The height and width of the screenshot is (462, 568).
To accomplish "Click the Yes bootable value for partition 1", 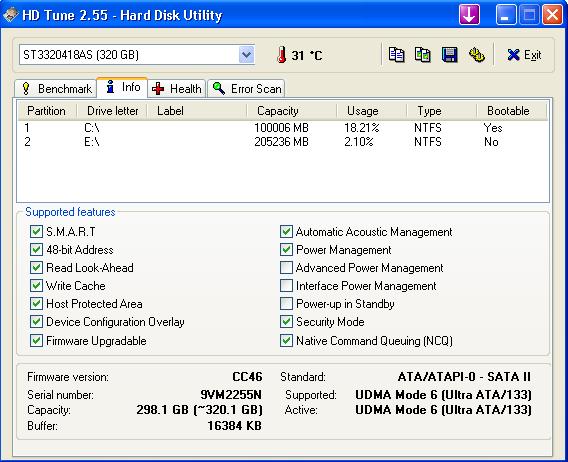I will coord(493,128).
